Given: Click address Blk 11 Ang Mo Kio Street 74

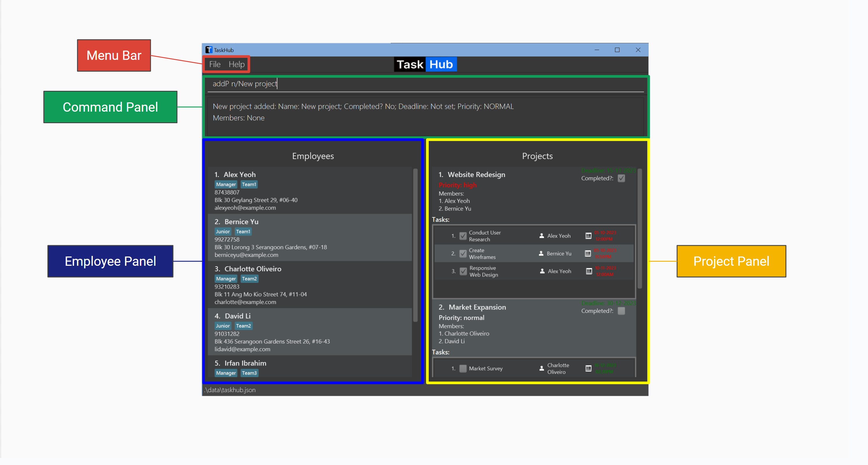Looking at the screenshot, I should [260, 294].
